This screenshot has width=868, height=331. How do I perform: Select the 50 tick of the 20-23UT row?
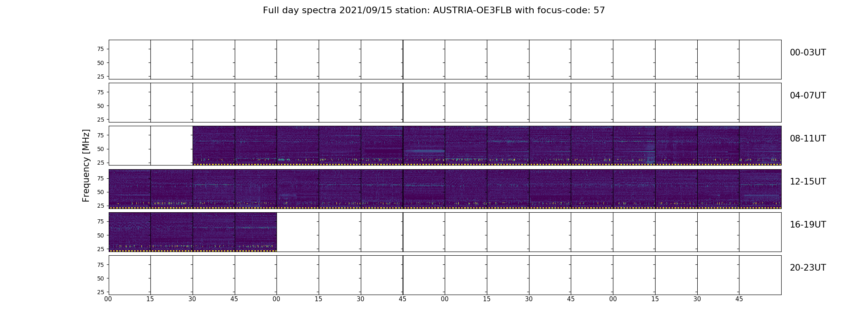[100, 278]
